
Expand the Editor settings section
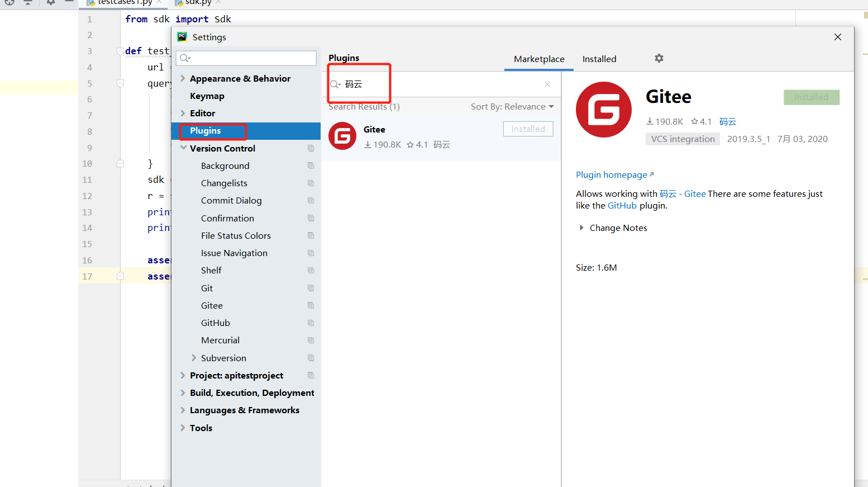[x=183, y=113]
